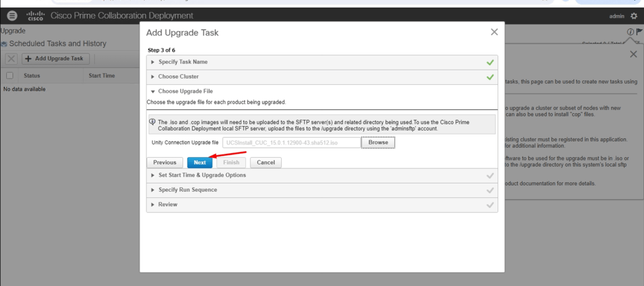Toggle the select-all checkbox in the table header
The width and height of the screenshot is (644, 286).
(9, 75)
